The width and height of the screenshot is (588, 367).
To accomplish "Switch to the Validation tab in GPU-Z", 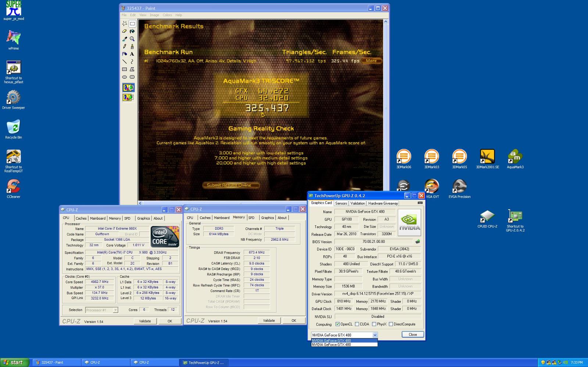I will [x=358, y=203].
